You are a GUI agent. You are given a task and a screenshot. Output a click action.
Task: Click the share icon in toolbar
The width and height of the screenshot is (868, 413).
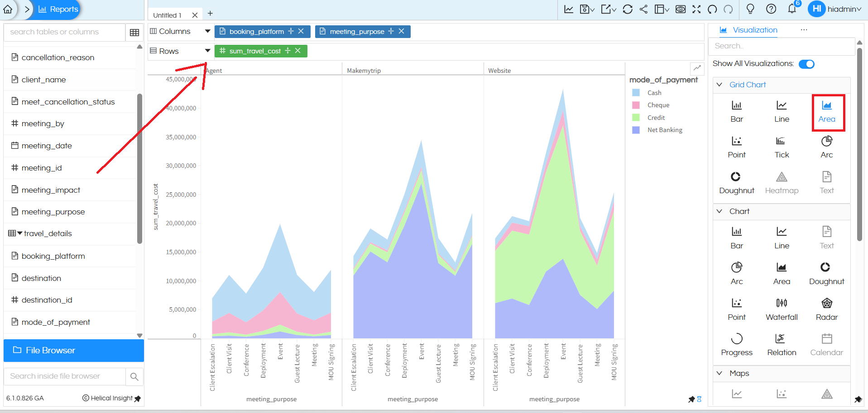coord(643,9)
